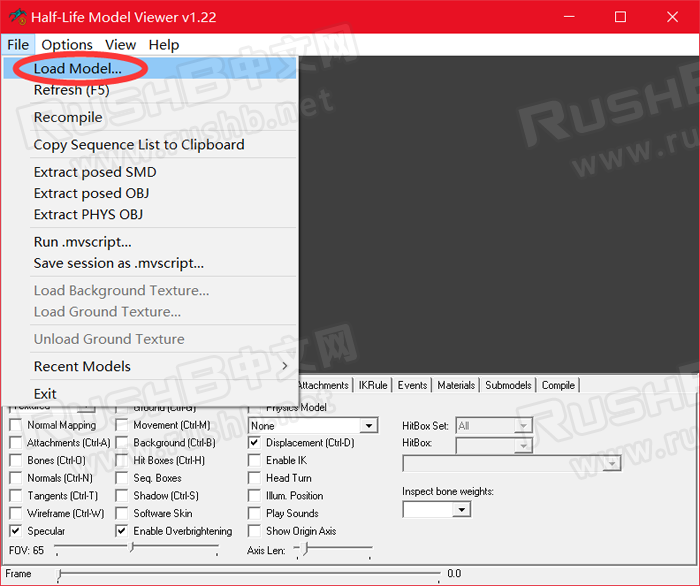The height and width of the screenshot is (586, 700).
Task: Click Save session as .mvscript...
Action: 118,263
